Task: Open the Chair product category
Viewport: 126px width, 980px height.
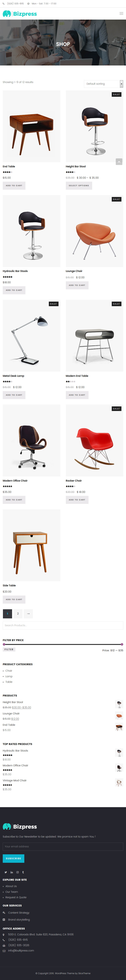Action: click(x=9, y=671)
